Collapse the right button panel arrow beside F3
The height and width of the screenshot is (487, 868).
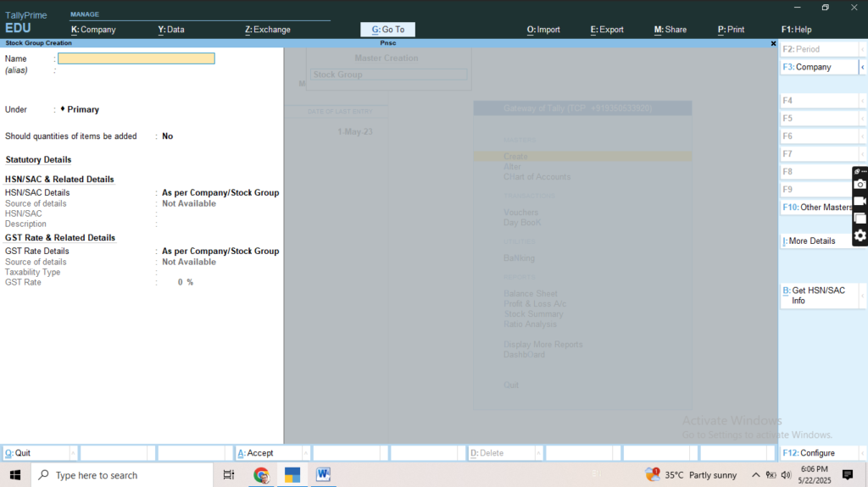tap(862, 67)
